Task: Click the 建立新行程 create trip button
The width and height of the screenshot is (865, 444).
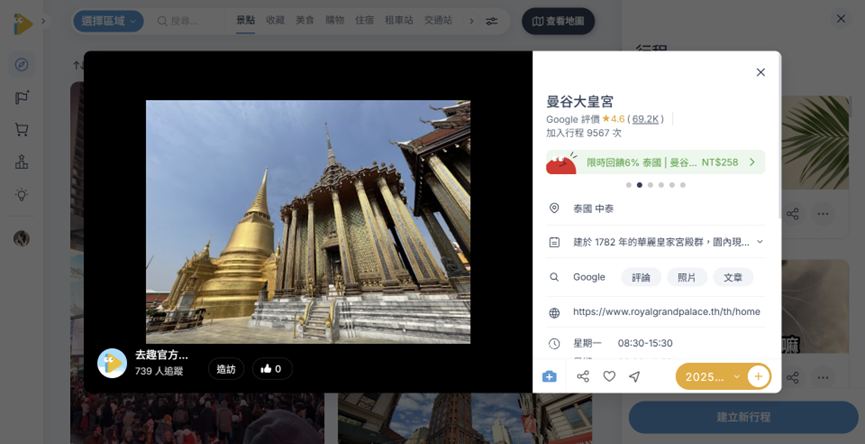Action: pos(744,417)
